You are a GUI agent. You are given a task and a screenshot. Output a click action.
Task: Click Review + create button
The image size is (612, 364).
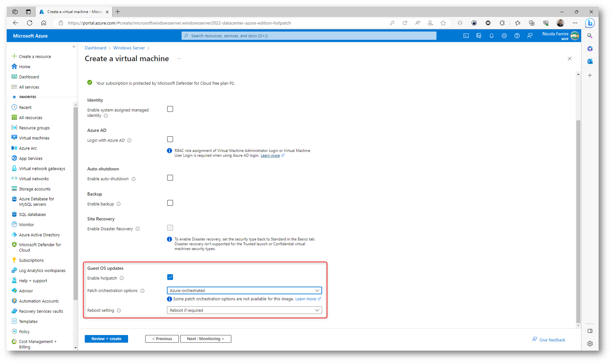(x=106, y=339)
